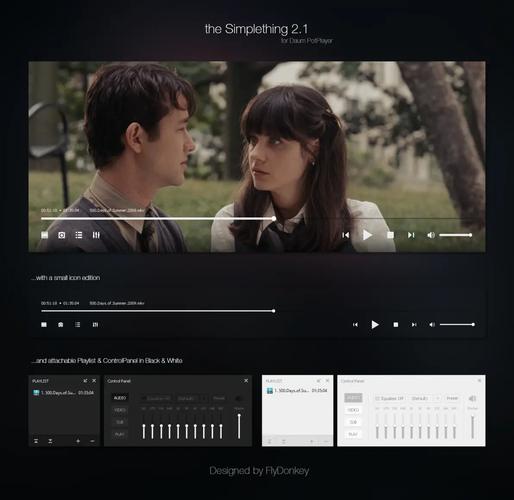Click the minus remove icon in black Playlist
This screenshot has width=514, height=500.
pos(92,441)
